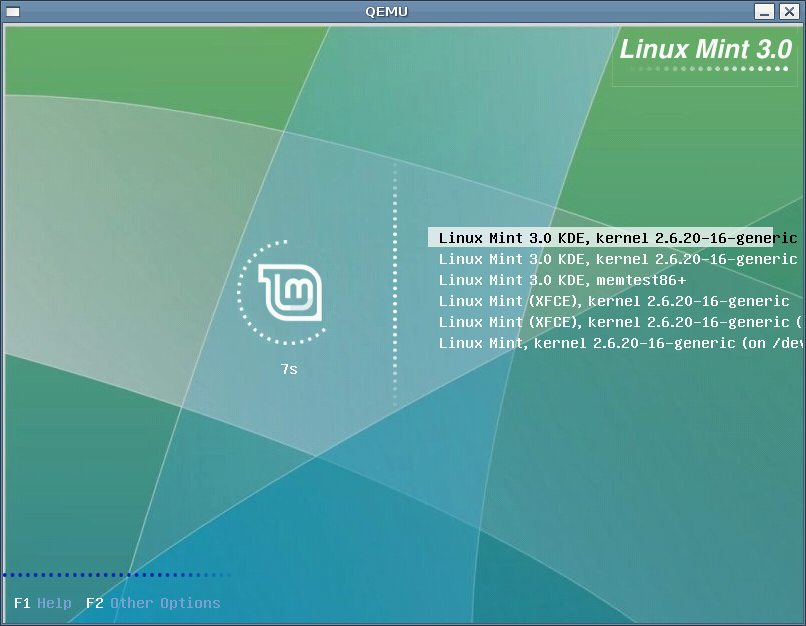The image size is (806, 626).
Task: Minimize the QEMU window
Action: (764, 11)
